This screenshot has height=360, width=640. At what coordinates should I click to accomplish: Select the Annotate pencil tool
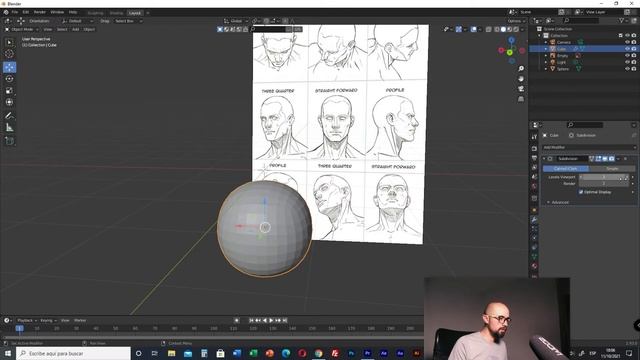click(9, 116)
